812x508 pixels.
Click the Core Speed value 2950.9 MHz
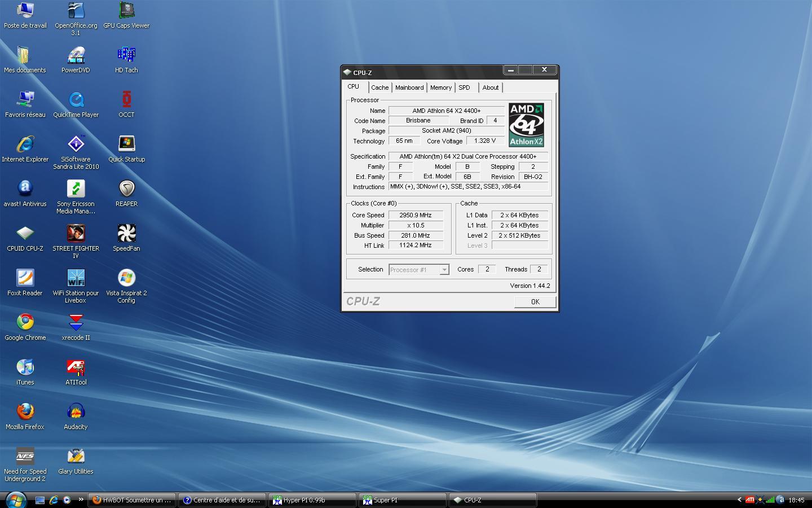click(x=416, y=215)
